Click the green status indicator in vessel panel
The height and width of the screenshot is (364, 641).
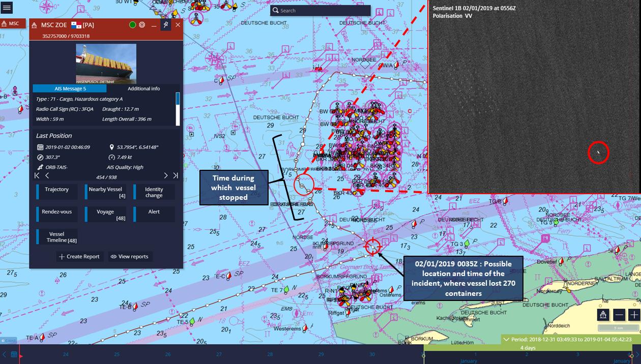click(132, 25)
